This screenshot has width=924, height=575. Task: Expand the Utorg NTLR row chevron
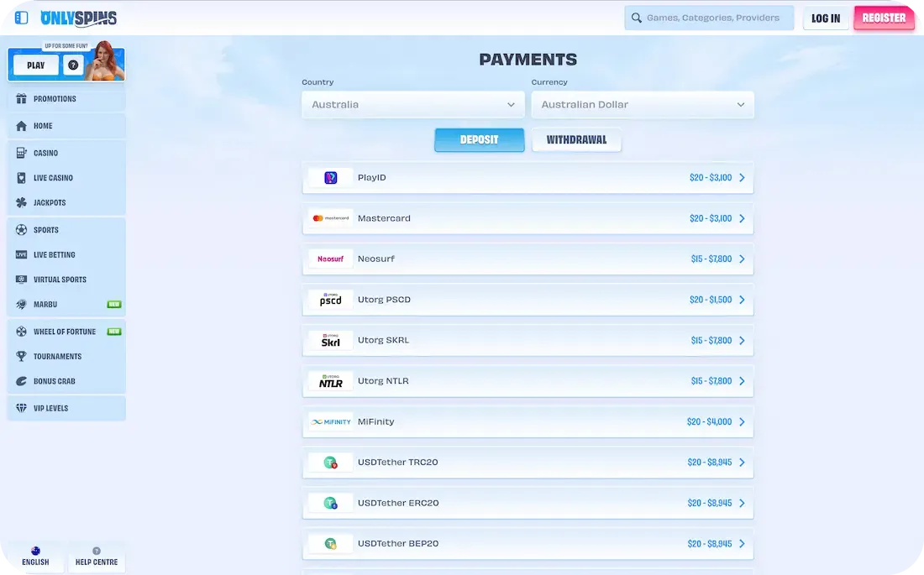point(742,380)
